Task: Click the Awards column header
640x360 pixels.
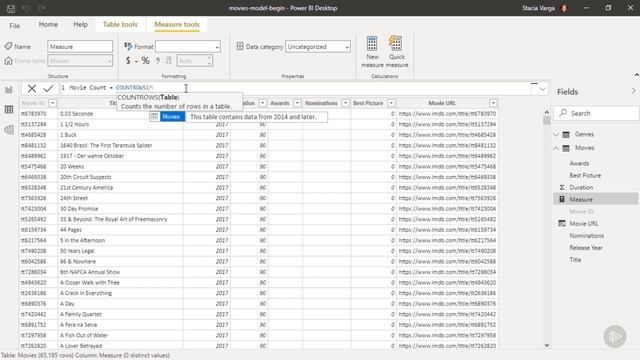Action: [280, 103]
